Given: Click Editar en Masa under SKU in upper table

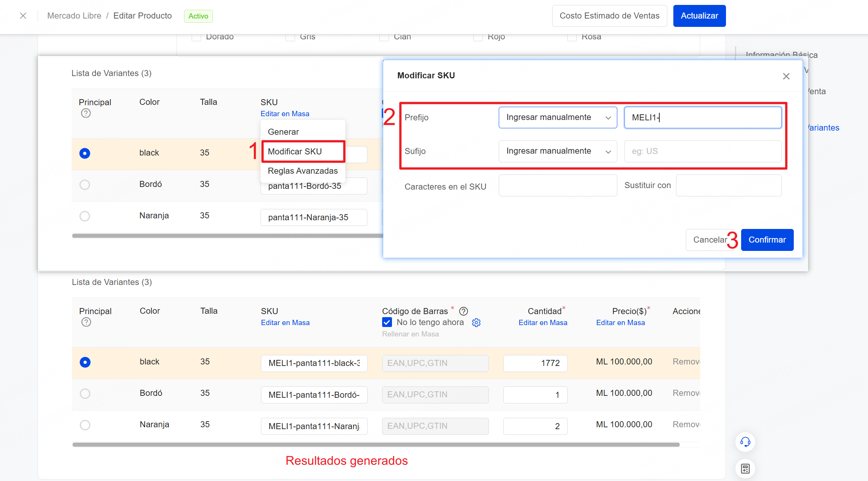Looking at the screenshot, I should tap(285, 114).
